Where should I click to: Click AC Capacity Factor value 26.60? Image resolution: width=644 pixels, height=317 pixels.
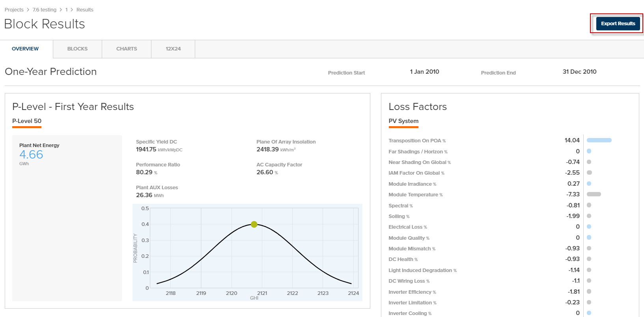pyautogui.click(x=265, y=172)
